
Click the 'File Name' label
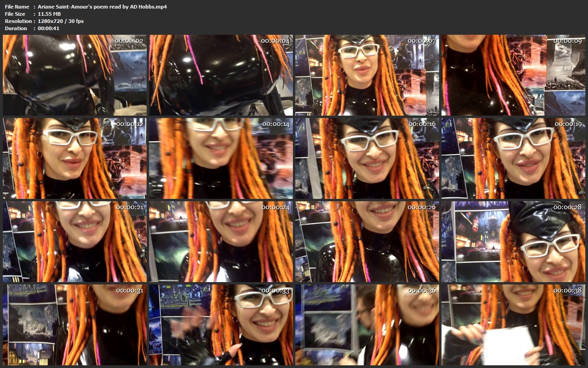pyautogui.click(x=17, y=7)
